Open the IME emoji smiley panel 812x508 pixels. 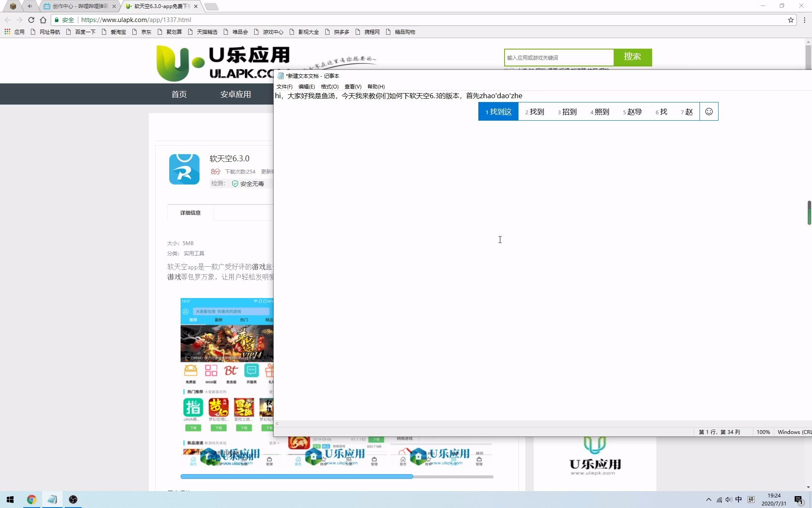tap(709, 112)
